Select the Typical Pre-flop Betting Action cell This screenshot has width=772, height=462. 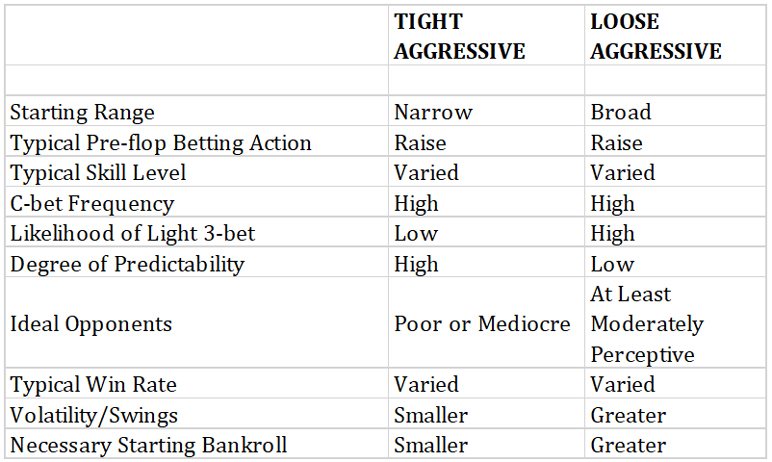(160, 143)
